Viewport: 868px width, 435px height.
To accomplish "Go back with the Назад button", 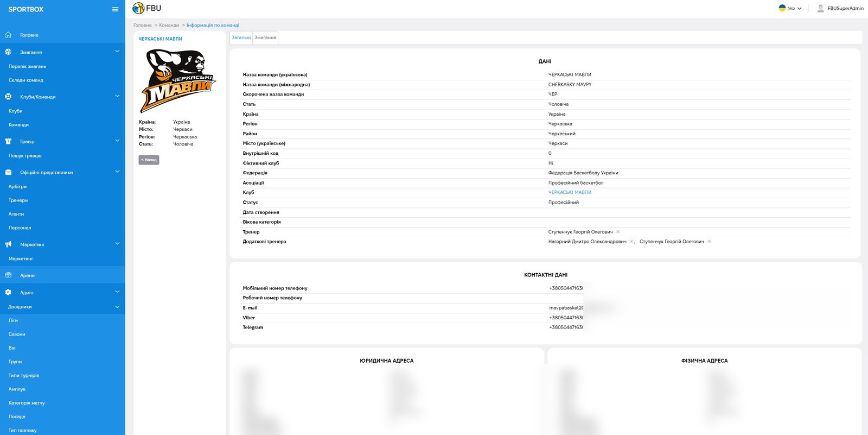I will pos(149,160).
